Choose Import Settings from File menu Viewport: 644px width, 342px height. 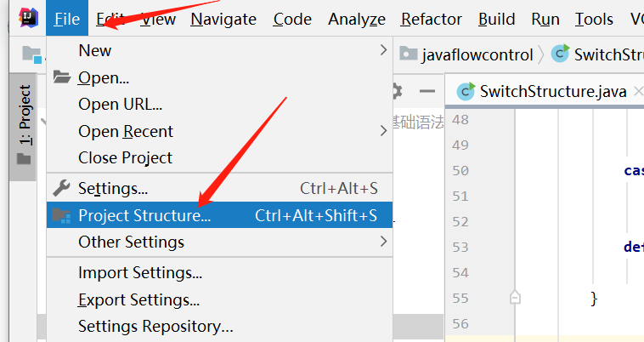(x=140, y=273)
